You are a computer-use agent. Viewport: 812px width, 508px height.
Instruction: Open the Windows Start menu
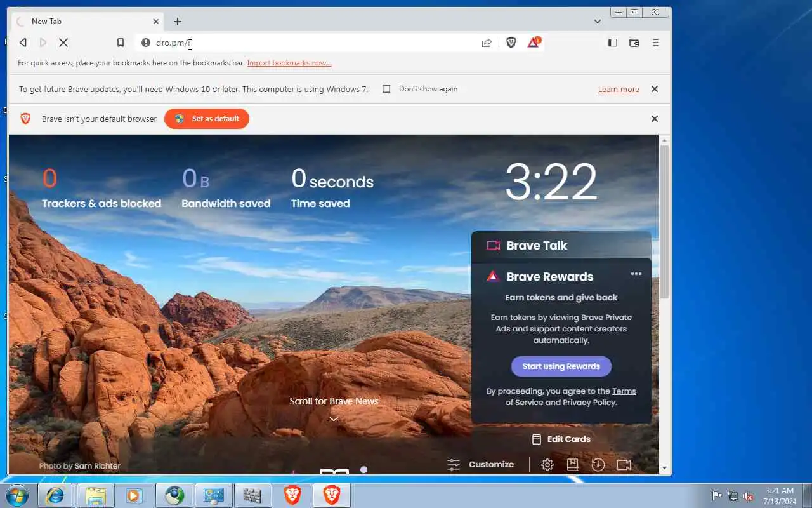(17, 495)
